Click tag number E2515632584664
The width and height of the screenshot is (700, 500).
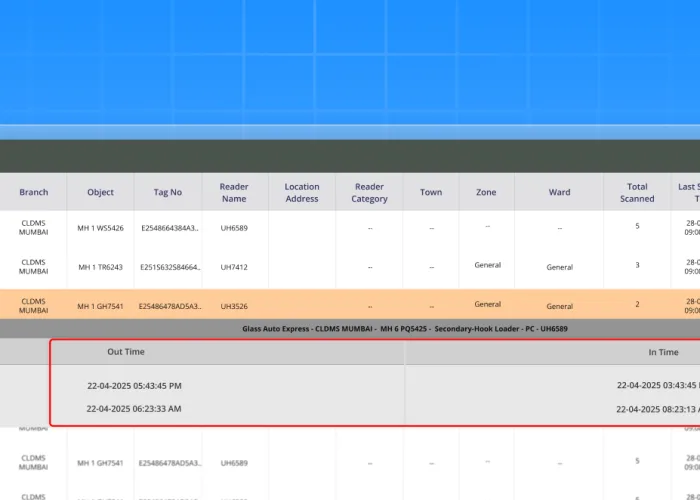(169, 267)
